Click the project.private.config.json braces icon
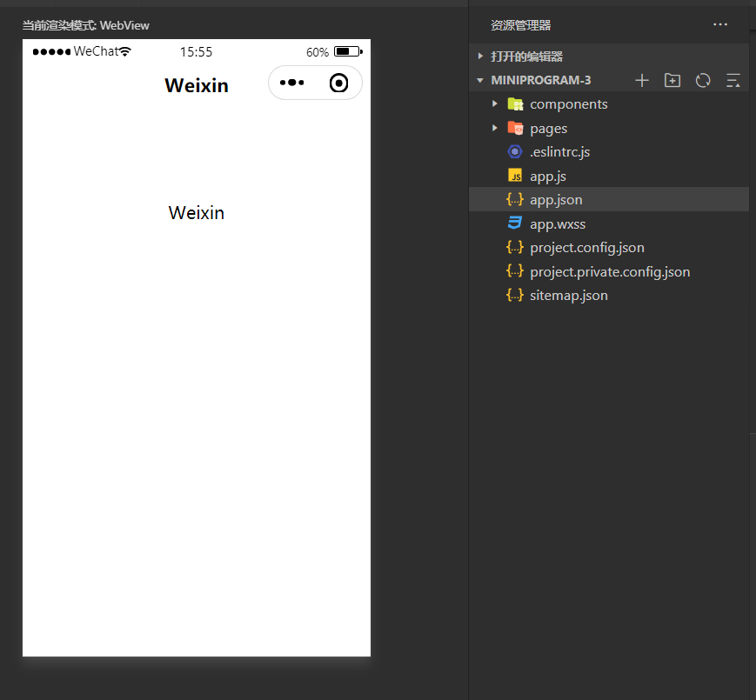Image resolution: width=756 pixels, height=700 pixels. click(x=515, y=271)
